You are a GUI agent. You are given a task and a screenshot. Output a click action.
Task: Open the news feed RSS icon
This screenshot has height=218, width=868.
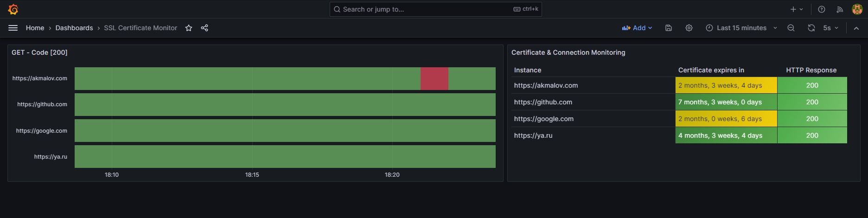coord(840,9)
